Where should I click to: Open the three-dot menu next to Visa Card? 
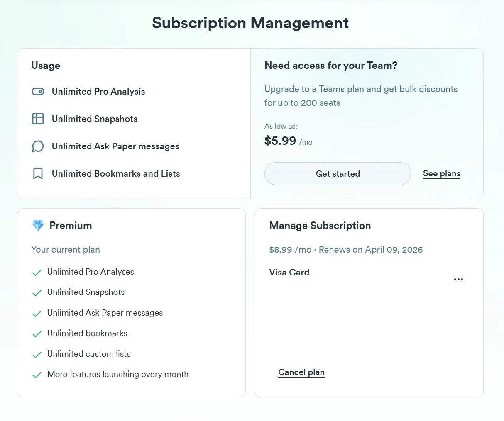458,280
